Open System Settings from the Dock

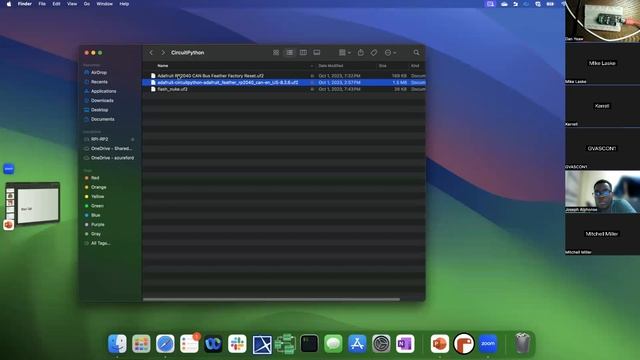tap(381, 344)
